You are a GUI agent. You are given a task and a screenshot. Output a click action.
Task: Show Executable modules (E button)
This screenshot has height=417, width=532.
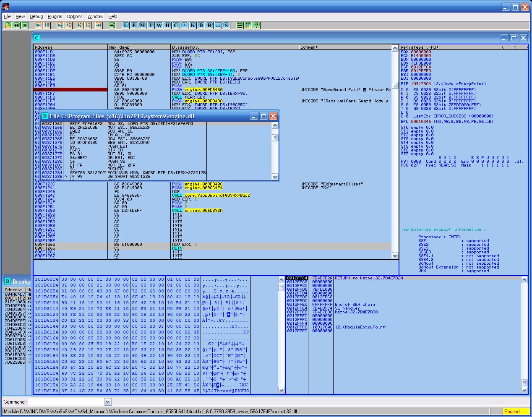click(x=134, y=25)
